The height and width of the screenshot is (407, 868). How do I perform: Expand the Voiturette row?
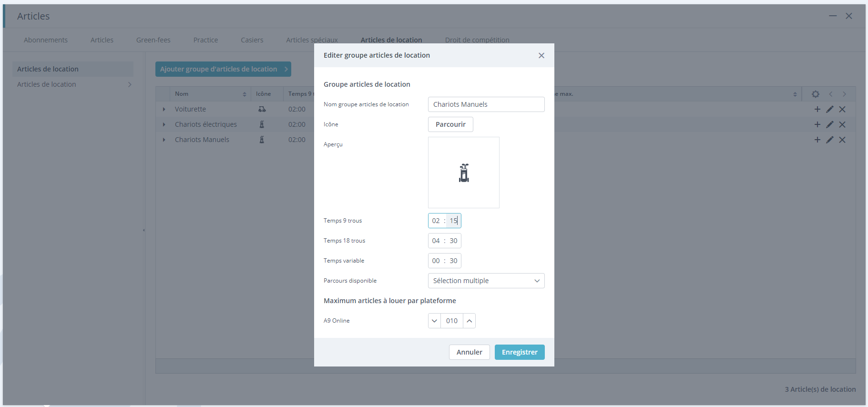click(x=164, y=109)
